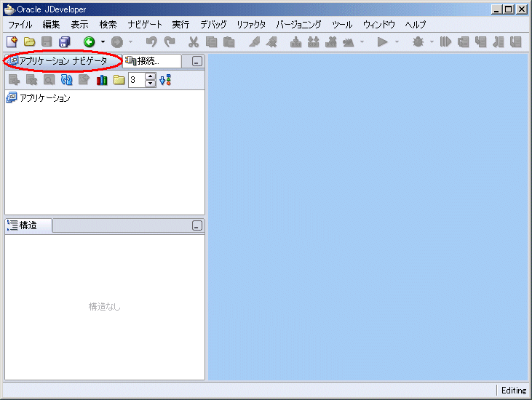Click the Redo toolbar icon
This screenshot has width=532, height=400.
170,42
